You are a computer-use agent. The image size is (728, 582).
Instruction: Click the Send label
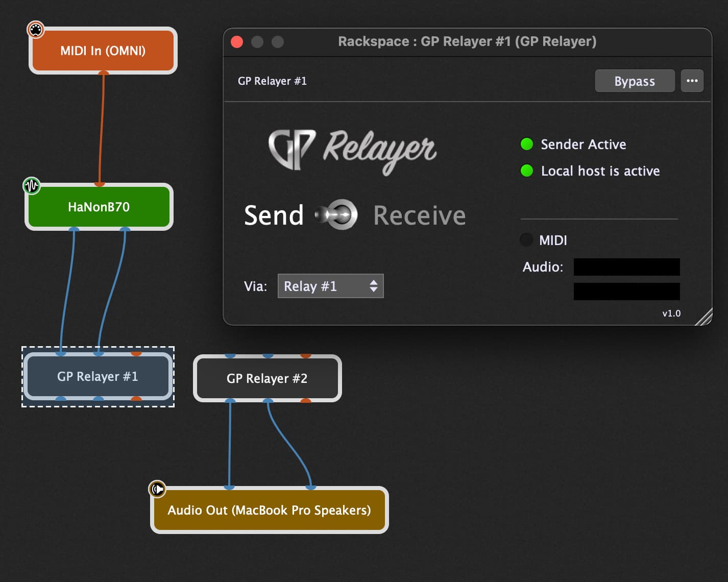coord(274,215)
